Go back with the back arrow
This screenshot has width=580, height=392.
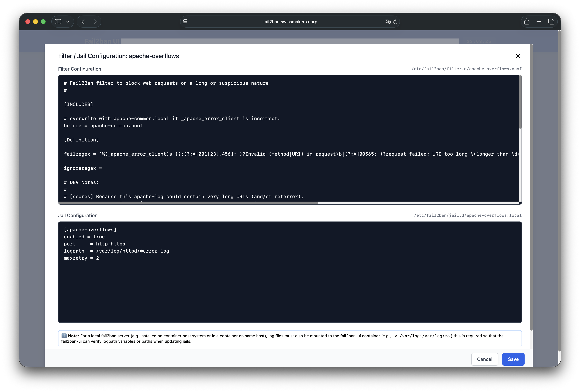pos(83,22)
